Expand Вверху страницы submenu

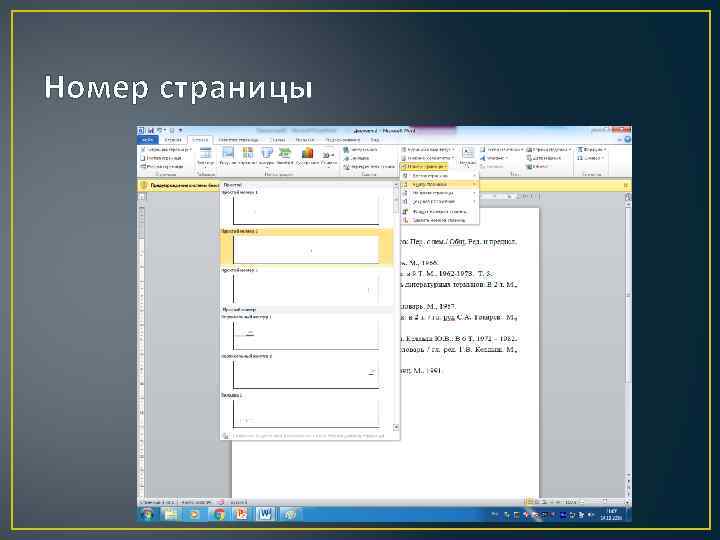(439, 176)
